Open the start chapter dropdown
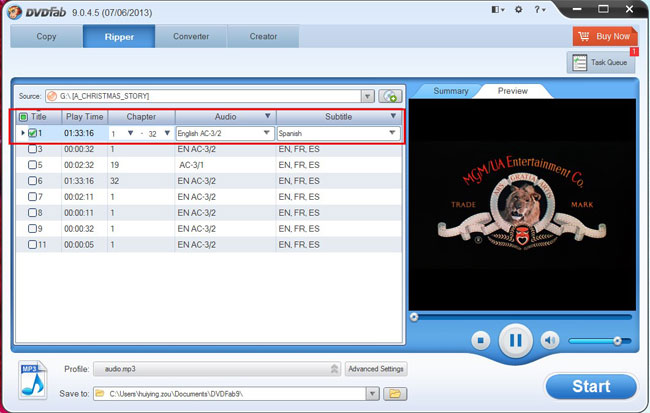 [130, 133]
